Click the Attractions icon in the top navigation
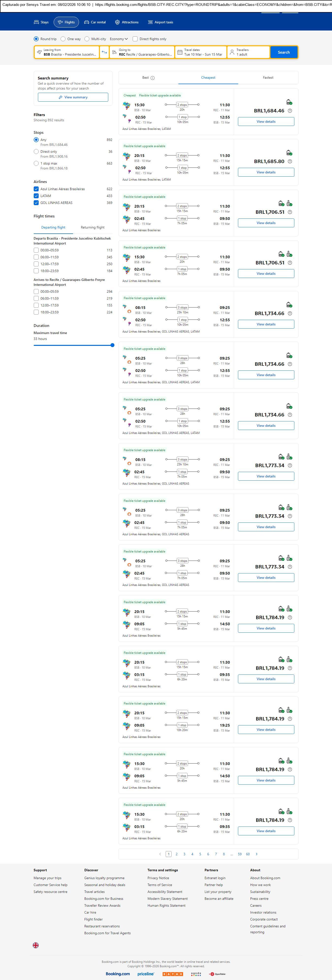Viewport: 332px width, 980px height. 117,22
